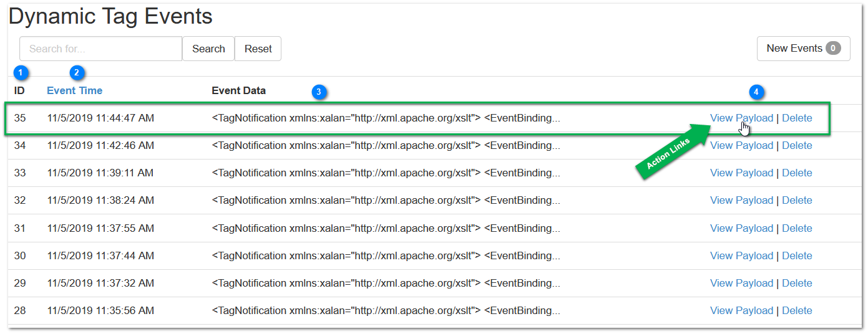View Payload for event ID 33
This screenshot has height=334, width=868.
tap(741, 173)
